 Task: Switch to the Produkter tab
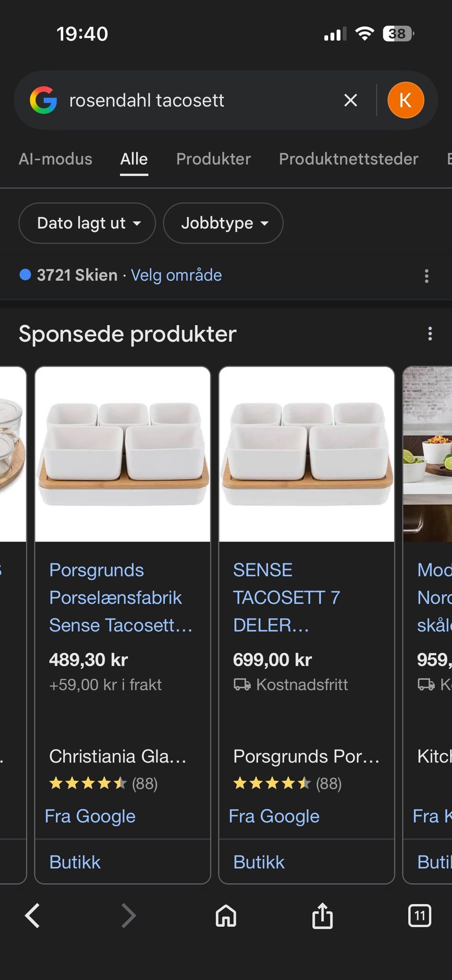pos(213,159)
